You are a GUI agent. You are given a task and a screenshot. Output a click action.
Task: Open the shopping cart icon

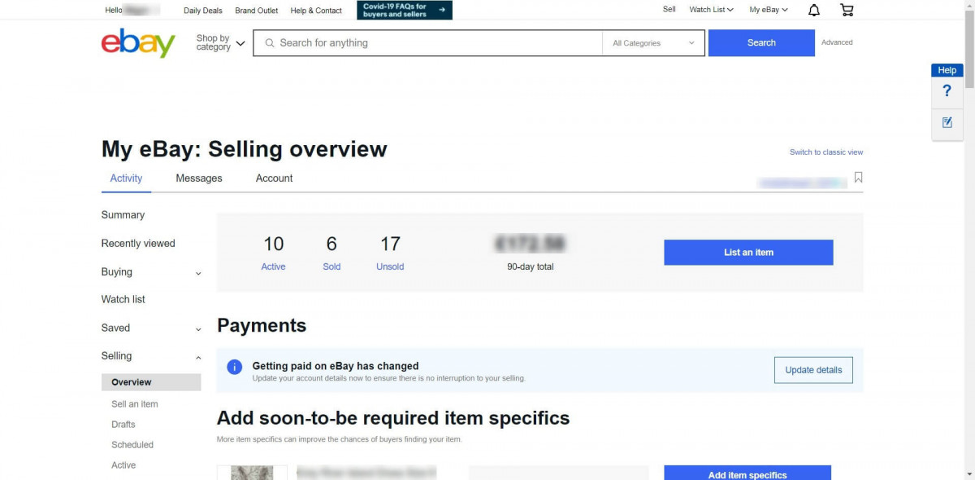point(846,10)
